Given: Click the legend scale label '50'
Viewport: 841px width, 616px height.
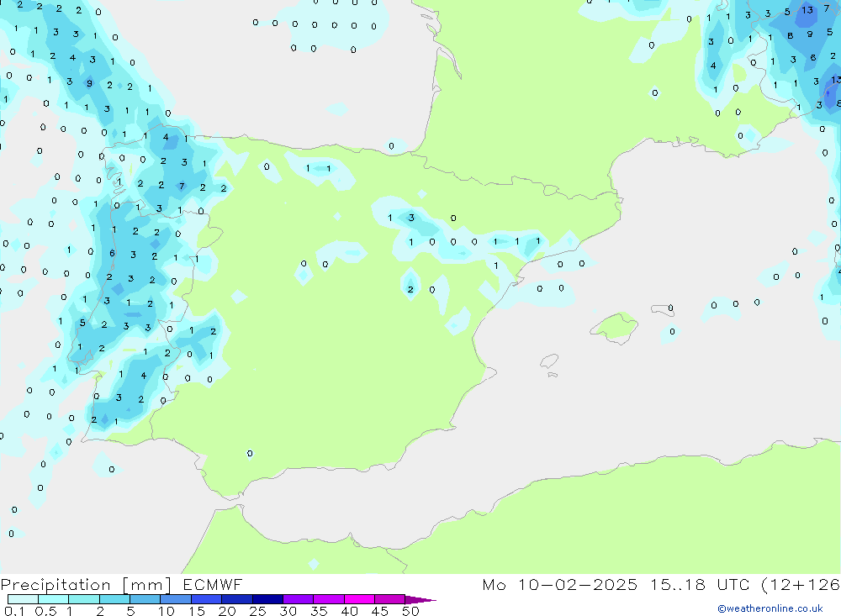Looking at the screenshot, I should (410, 611).
